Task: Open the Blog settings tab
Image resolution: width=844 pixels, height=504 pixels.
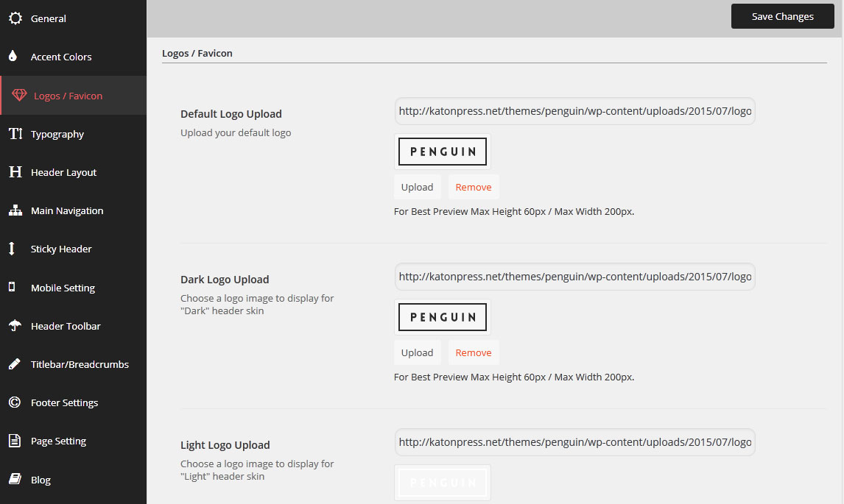Action: click(41, 480)
